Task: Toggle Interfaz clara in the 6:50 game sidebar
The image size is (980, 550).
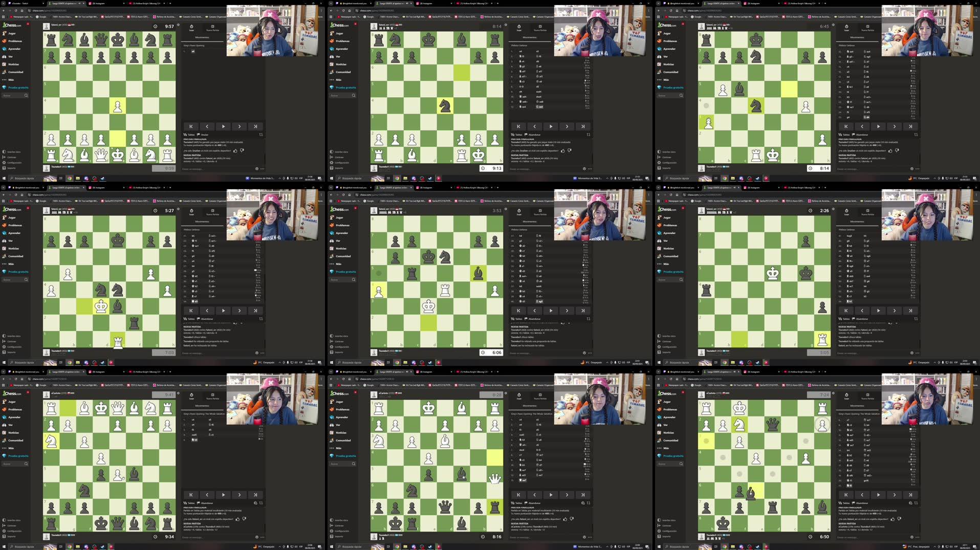Action: (666, 520)
